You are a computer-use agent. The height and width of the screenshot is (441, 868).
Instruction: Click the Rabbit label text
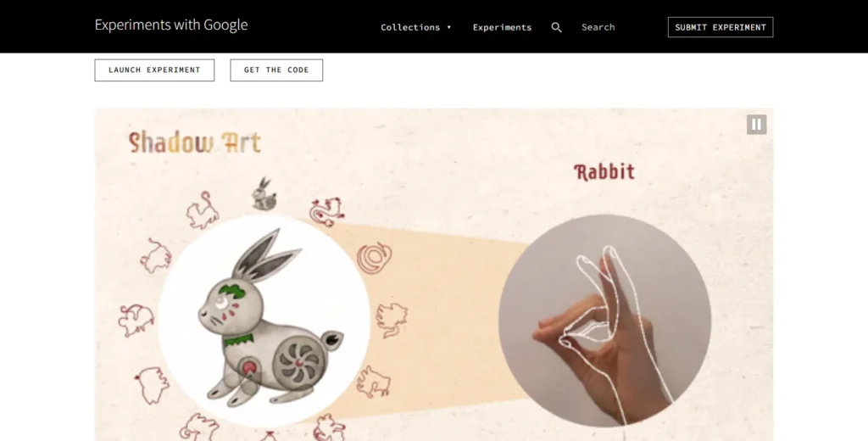[604, 172]
